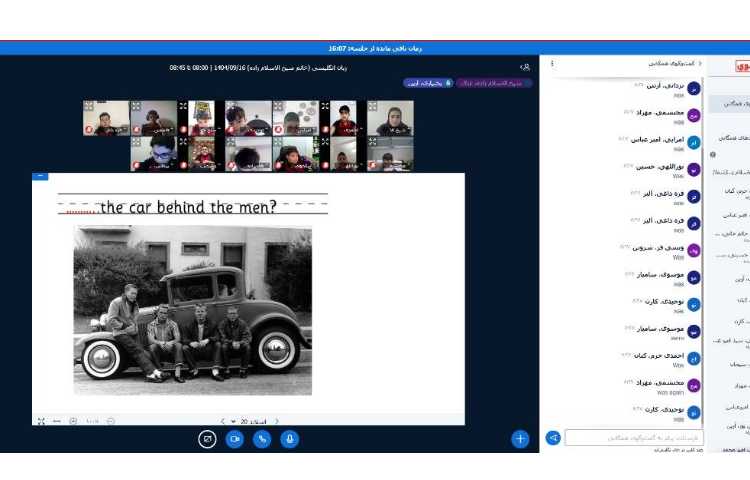Make presentation fullscreen
This screenshot has height=480, width=750.
tap(41, 421)
